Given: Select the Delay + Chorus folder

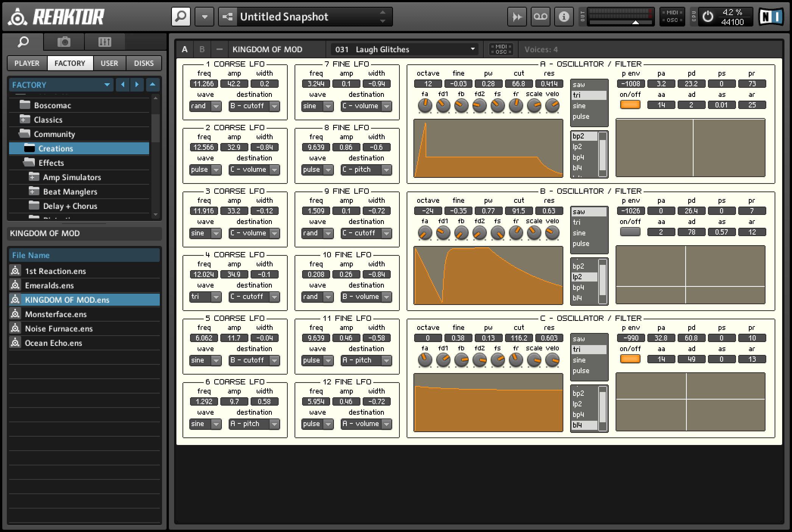Looking at the screenshot, I should [79, 206].
